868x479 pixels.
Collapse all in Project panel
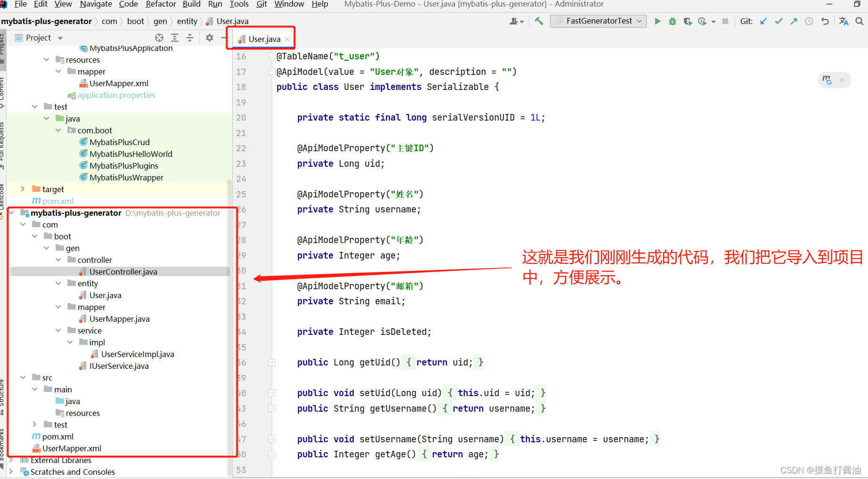190,38
